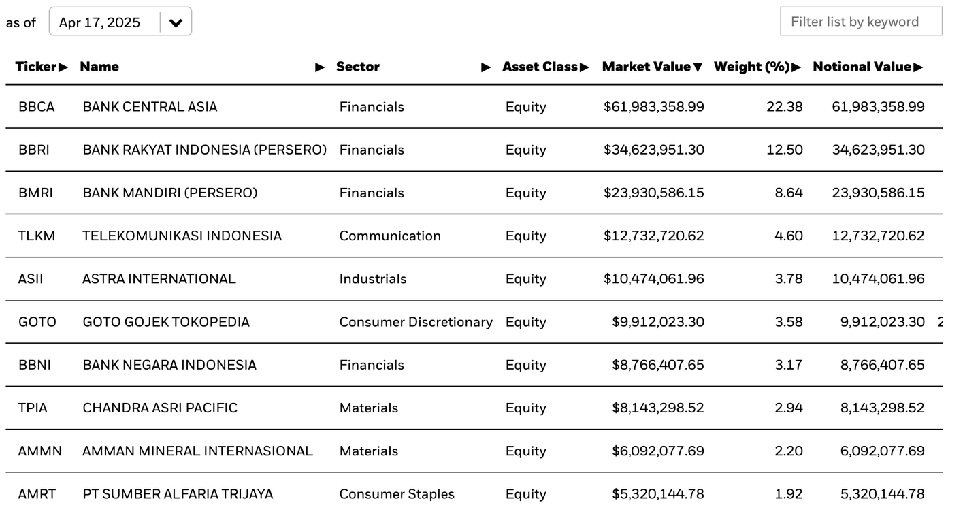Select the BBCA ticker row
The width and height of the screenshot is (980, 518).
[x=37, y=107]
